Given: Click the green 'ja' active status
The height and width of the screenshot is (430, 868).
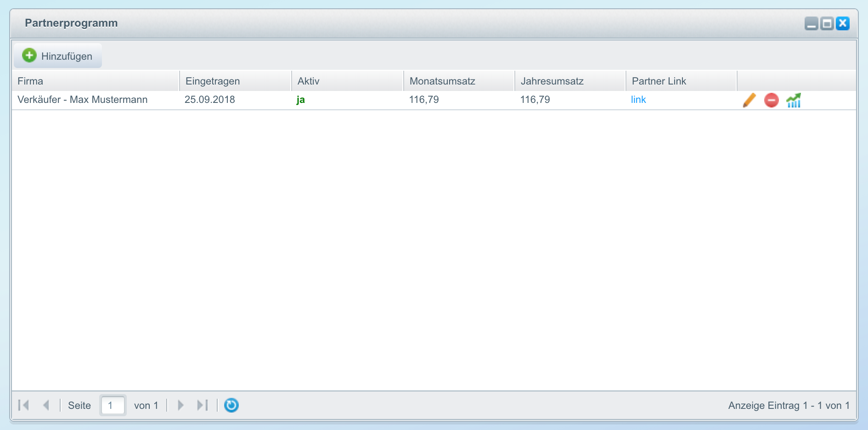Looking at the screenshot, I should tap(301, 100).
